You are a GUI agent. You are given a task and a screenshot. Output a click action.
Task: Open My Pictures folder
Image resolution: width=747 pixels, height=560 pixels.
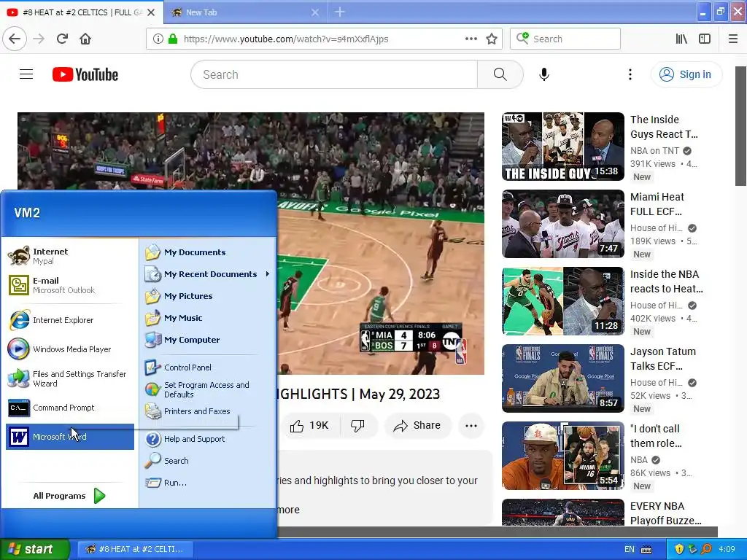coord(208,296)
